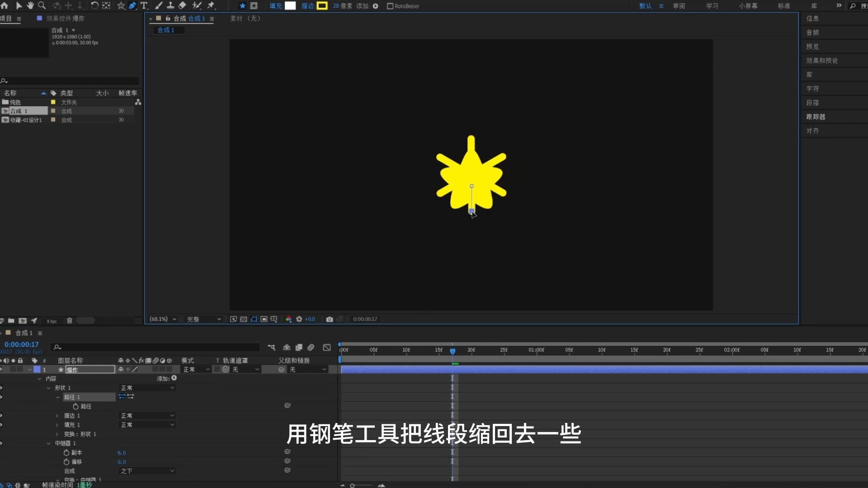Select the Home tool
The height and width of the screenshot is (488, 868).
pos(5,6)
